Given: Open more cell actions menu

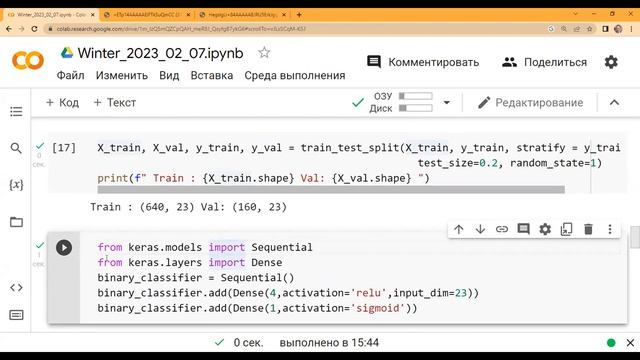Looking at the screenshot, I should pos(610,229).
